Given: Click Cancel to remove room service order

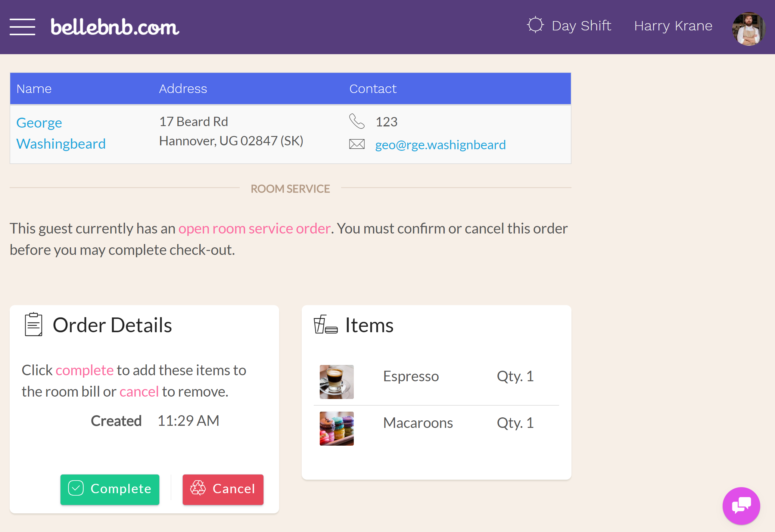Looking at the screenshot, I should click(x=223, y=488).
